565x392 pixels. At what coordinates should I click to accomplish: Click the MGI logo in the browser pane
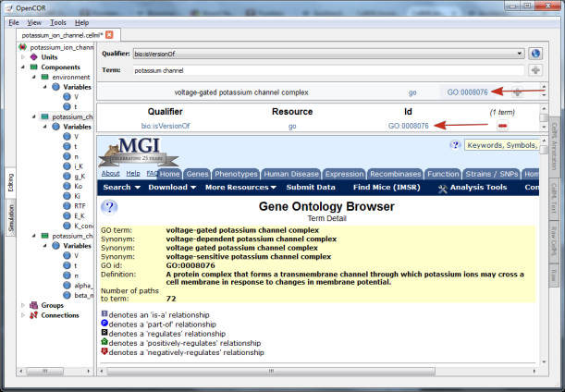(139, 152)
